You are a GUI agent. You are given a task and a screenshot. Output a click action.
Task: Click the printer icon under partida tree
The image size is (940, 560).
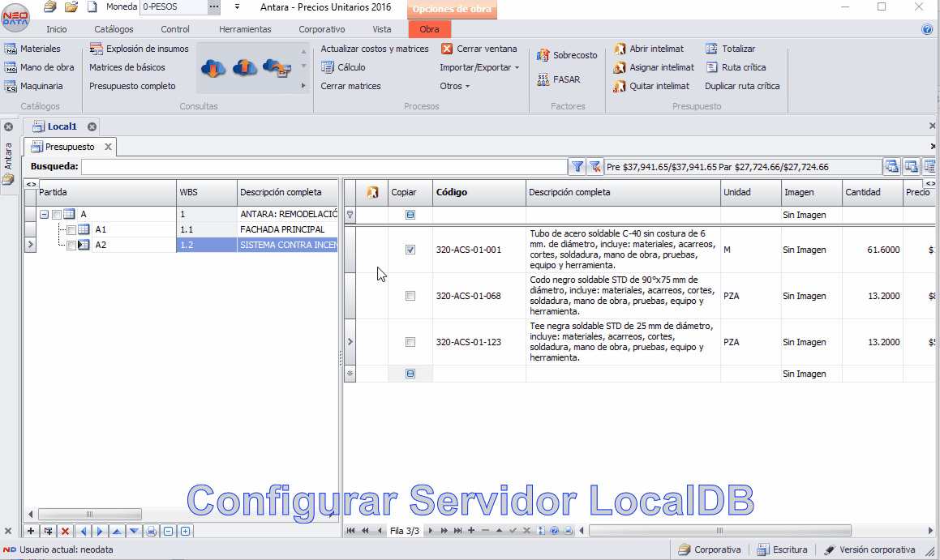151,531
